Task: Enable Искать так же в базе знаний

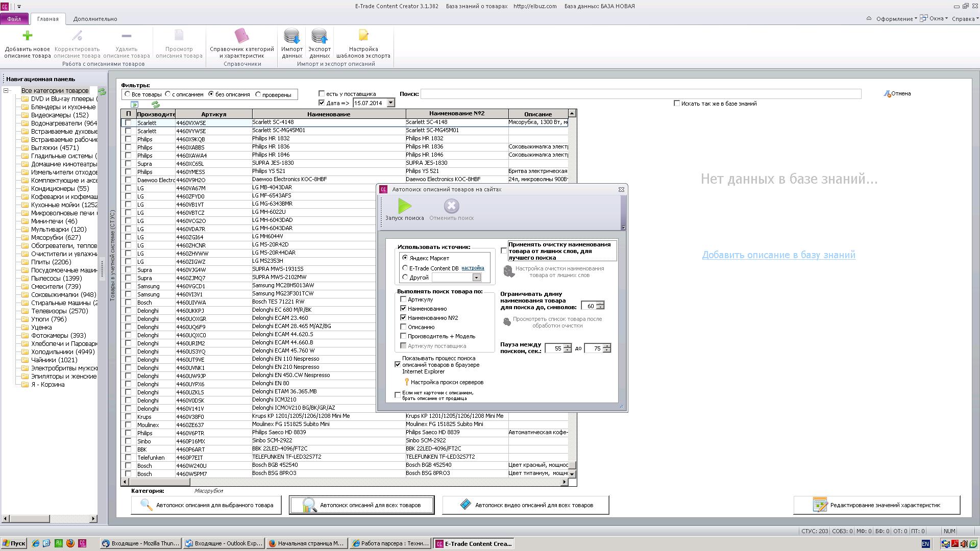Action: coord(677,104)
